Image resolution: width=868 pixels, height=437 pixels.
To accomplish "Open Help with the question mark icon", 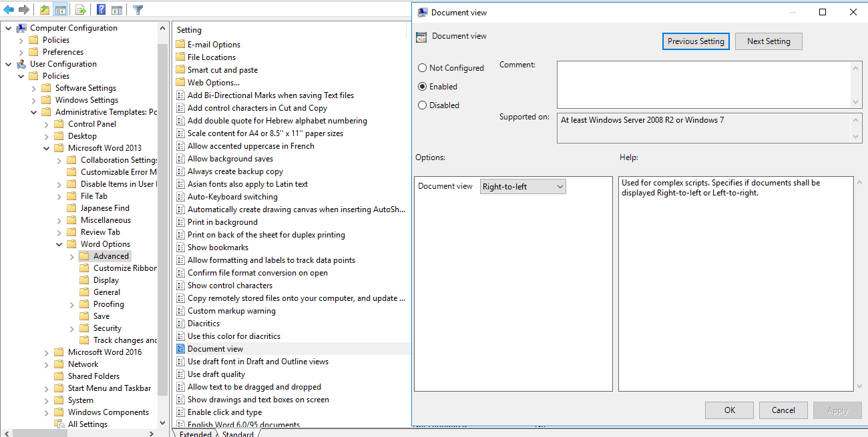I will 101,9.
